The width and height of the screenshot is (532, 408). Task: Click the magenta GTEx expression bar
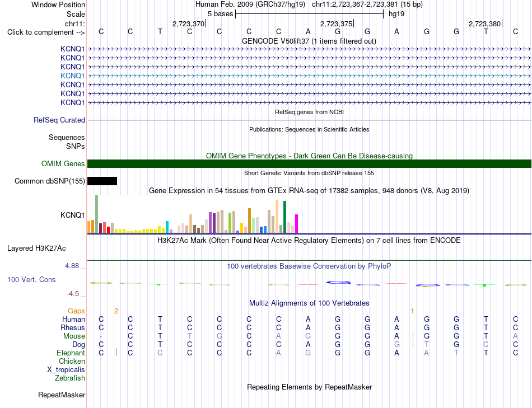[x=296, y=224]
